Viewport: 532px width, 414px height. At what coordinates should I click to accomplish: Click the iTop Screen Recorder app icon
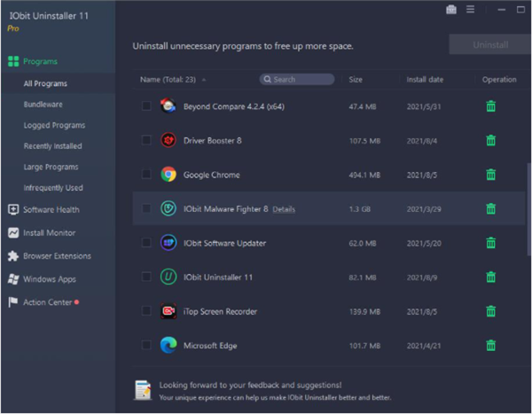tap(168, 311)
